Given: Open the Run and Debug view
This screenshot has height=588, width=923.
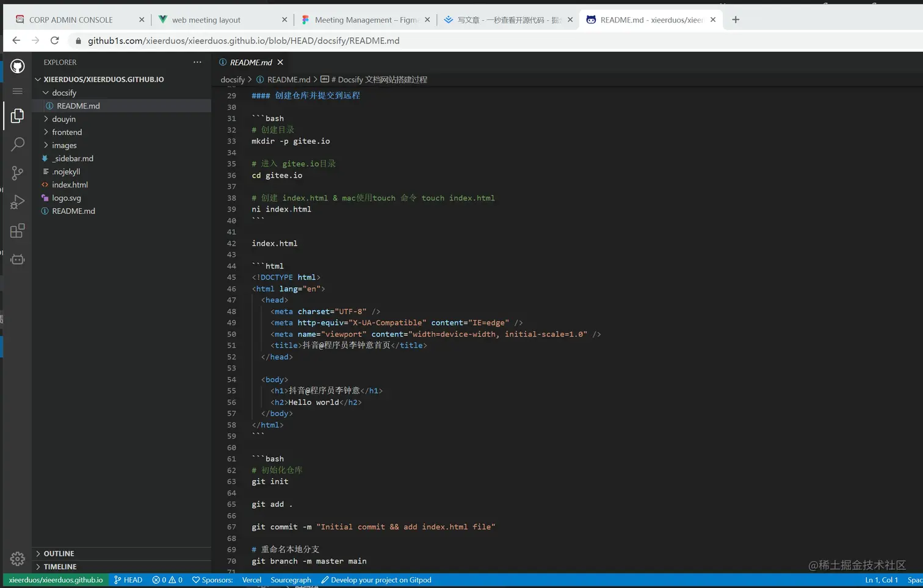Looking at the screenshot, I should pos(18,202).
